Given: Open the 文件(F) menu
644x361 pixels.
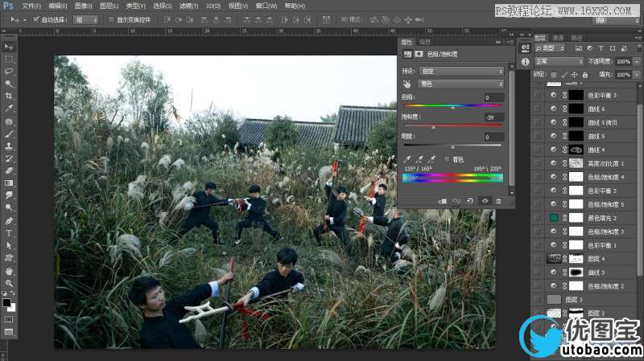Looking at the screenshot, I should click(31, 6).
